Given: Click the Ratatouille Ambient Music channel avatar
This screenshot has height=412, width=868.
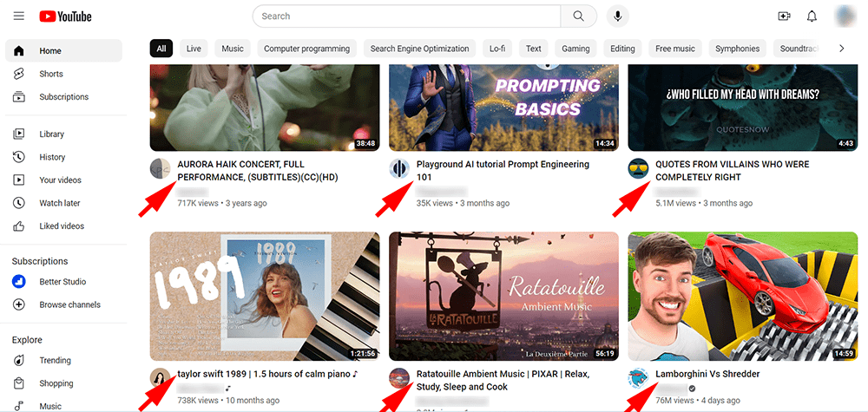Looking at the screenshot, I should click(399, 377).
